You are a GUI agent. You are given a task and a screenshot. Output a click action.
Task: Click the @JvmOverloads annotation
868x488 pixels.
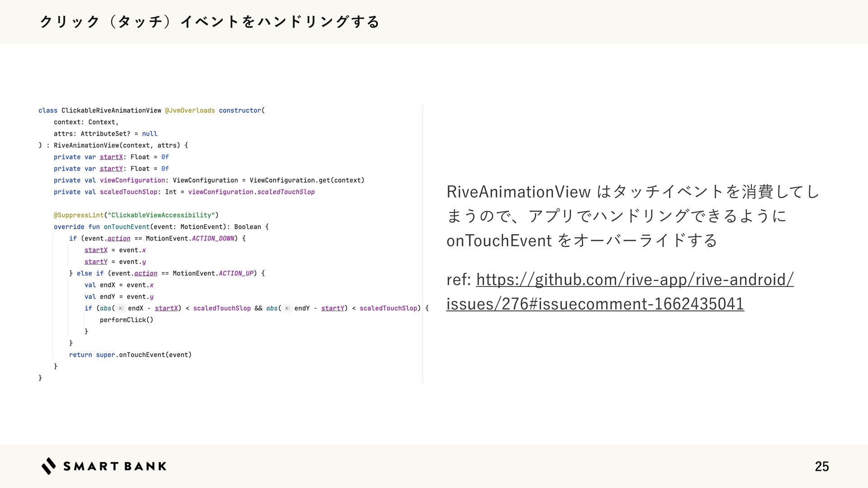[190, 110]
